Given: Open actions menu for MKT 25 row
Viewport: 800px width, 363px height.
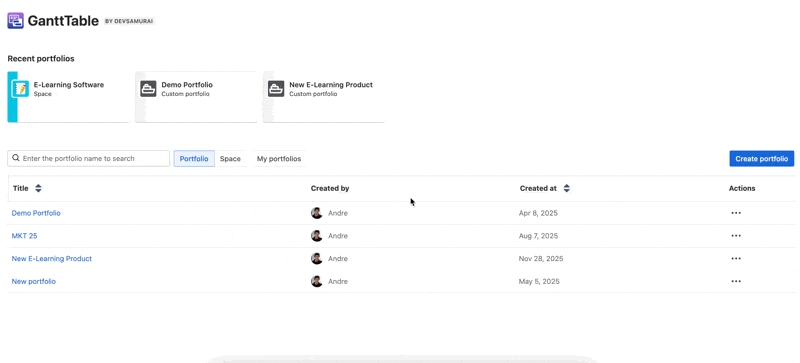Looking at the screenshot, I should [x=736, y=236].
